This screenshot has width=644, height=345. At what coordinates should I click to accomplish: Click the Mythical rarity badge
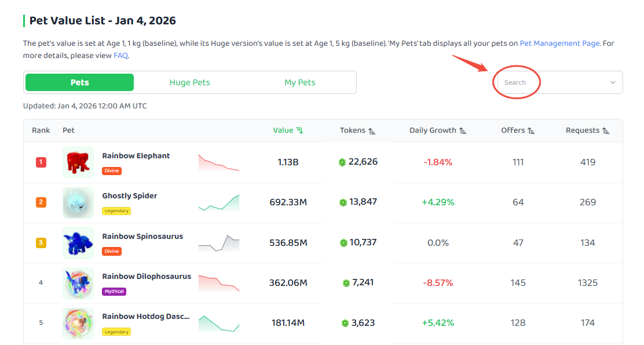114,291
